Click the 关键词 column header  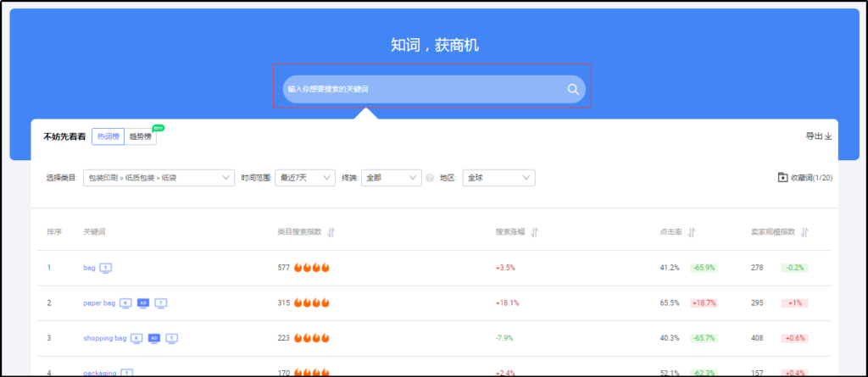[94, 232]
